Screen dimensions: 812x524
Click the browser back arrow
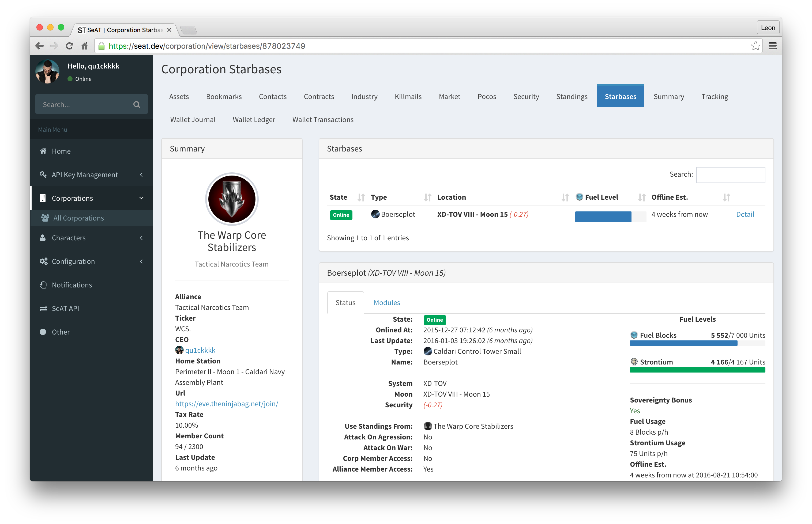coord(39,46)
